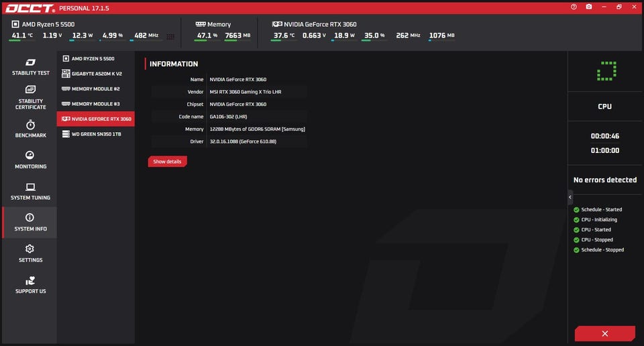Select the System Info section
This screenshot has width=644, height=346.
pos(30,222)
